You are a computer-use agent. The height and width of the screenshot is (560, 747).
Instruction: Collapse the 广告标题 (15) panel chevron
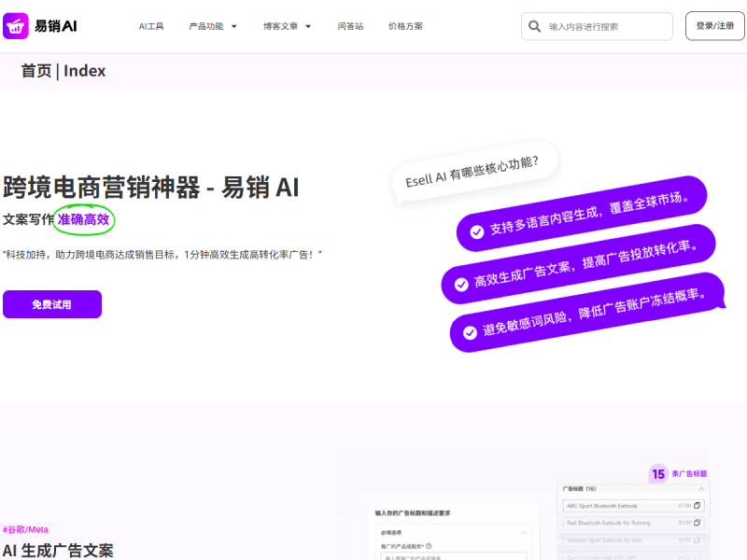click(701, 489)
